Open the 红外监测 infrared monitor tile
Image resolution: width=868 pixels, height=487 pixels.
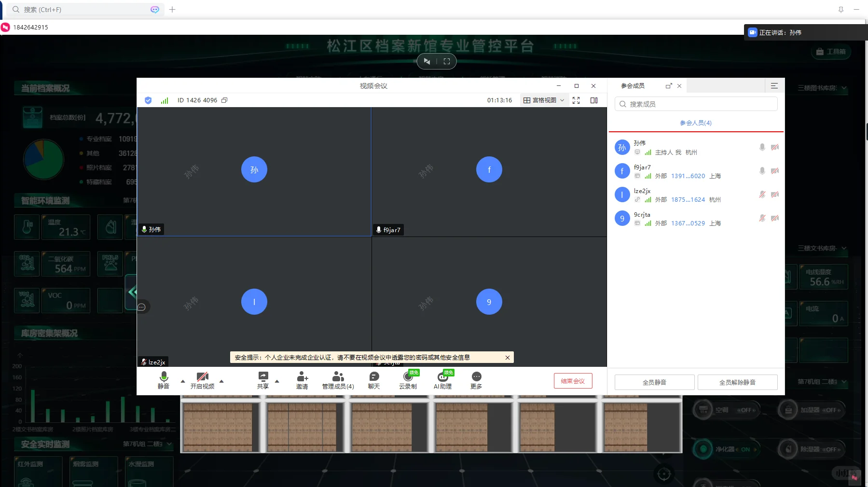click(39, 472)
